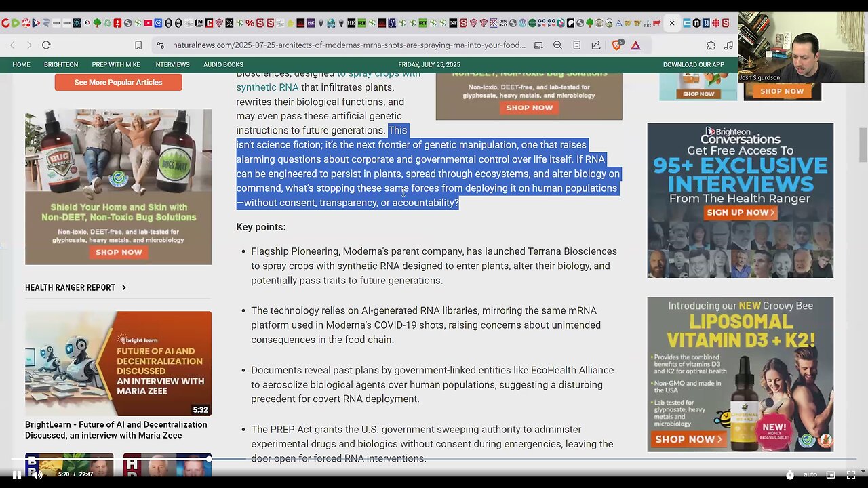Viewport: 868px width, 488px height.
Task: Open the screen cast icon in address bar
Action: pos(538,45)
